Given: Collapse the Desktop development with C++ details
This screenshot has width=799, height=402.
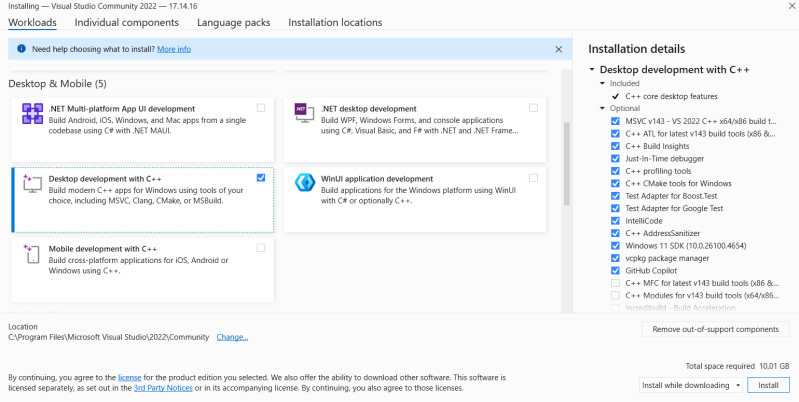Looking at the screenshot, I should tap(592, 70).
